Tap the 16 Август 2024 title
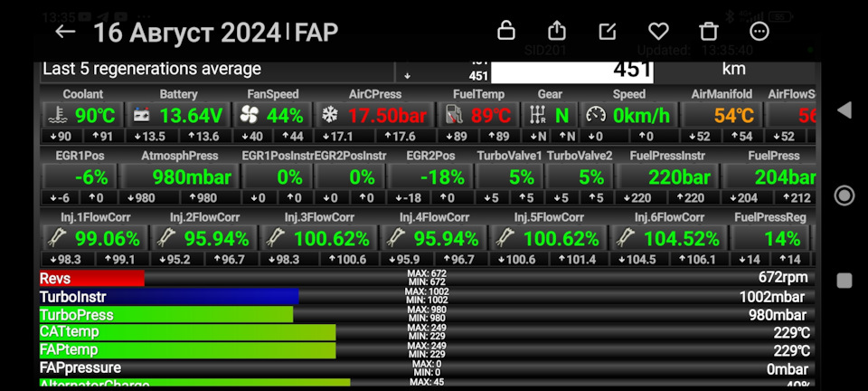This screenshot has width=868, height=391. pyautogui.click(x=187, y=33)
